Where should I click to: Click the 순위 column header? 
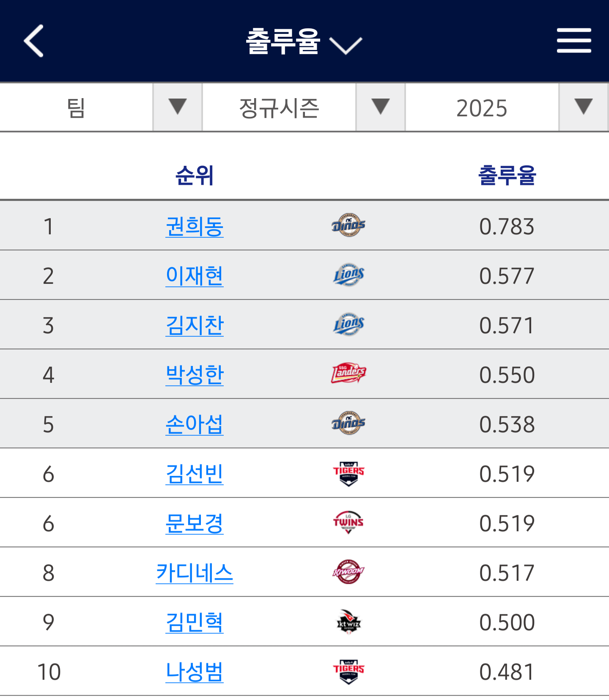pyautogui.click(x=195, y=175)
